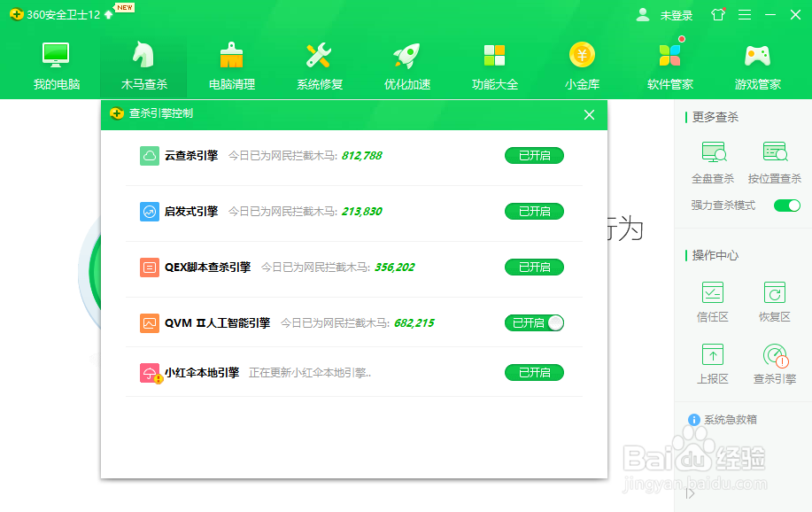The height and width of the screenshot is (512, 812).
Task: Click the 682,215 intercepted count
Action: tap(414, 322)
